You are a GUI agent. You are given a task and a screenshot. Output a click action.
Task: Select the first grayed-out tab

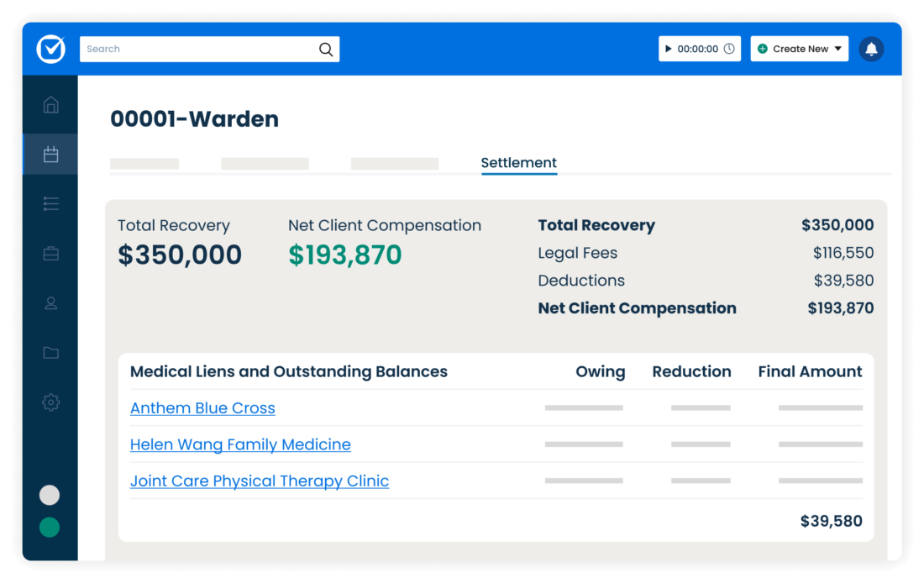click(x=144, y=163)
